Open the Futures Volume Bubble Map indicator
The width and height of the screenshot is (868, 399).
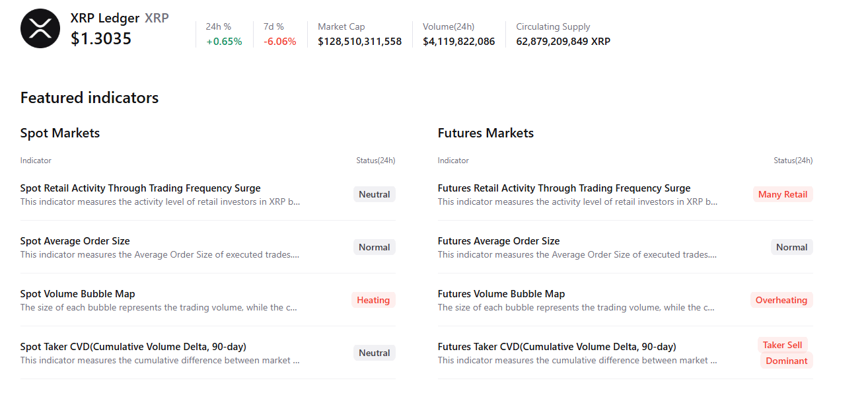coord(501,294)
